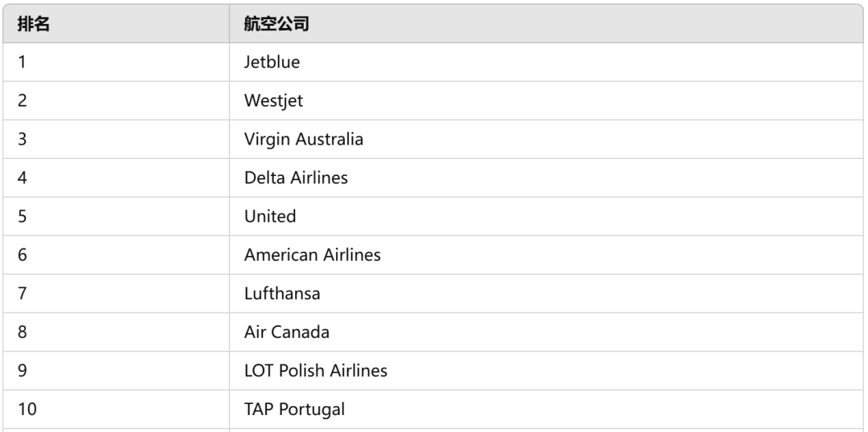Select the Jetblue cell
The width and height of the screenshot is (868, 432).
[546, 62]
